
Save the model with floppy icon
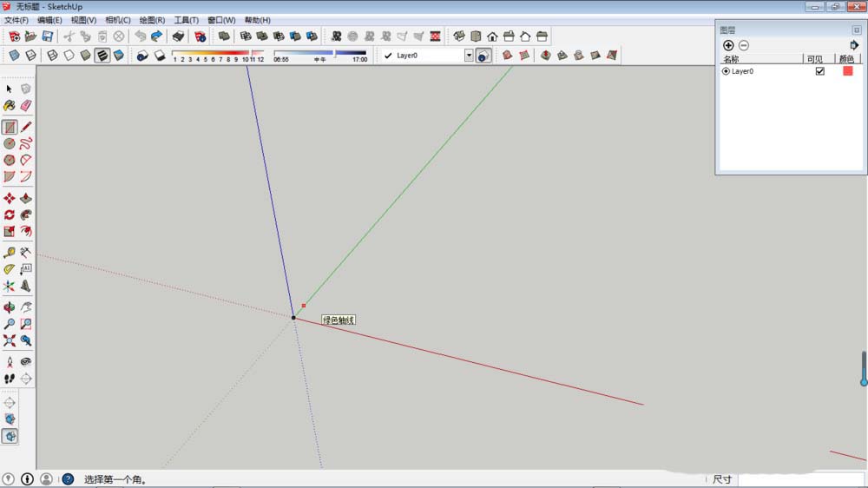pyautogui.click(x=48, y=36)
